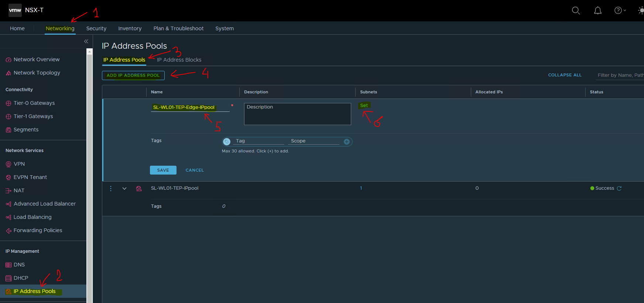Click the pool icon beside SL-WL01-TEP-IPpool
The width and height of the screenshot is (644, 303).
pyautogui.click(x=139, y=189)
